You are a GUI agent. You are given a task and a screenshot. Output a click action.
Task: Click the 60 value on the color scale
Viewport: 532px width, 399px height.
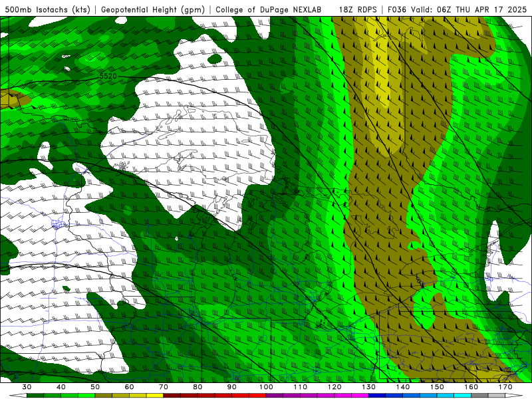click(x=129, y=387)
